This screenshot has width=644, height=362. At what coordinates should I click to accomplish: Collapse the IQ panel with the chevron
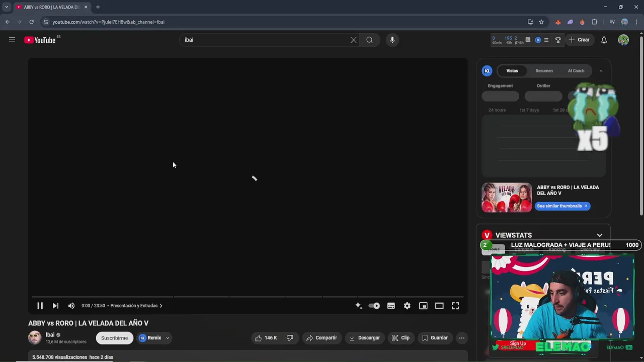click(x=601, y=71)
